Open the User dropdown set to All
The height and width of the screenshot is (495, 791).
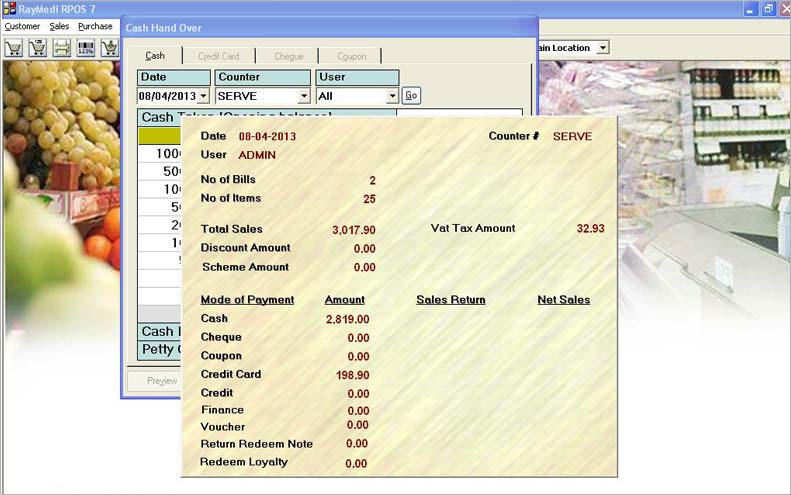point(392,96)
